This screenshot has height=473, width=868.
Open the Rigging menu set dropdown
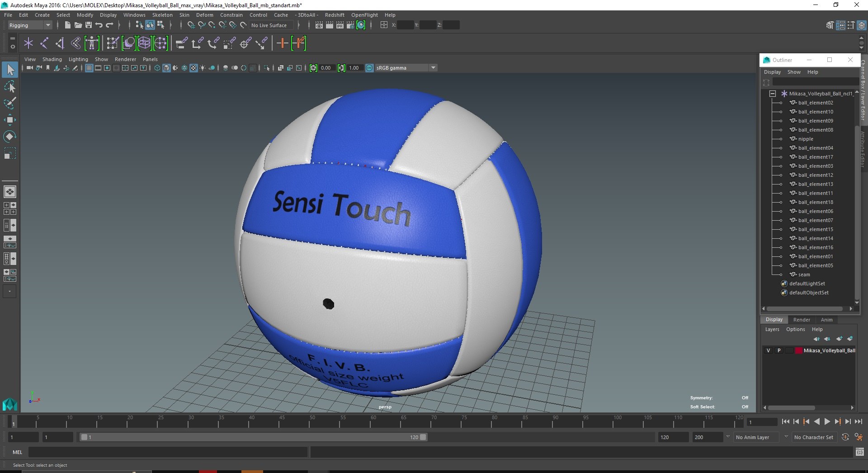[30, 25]
